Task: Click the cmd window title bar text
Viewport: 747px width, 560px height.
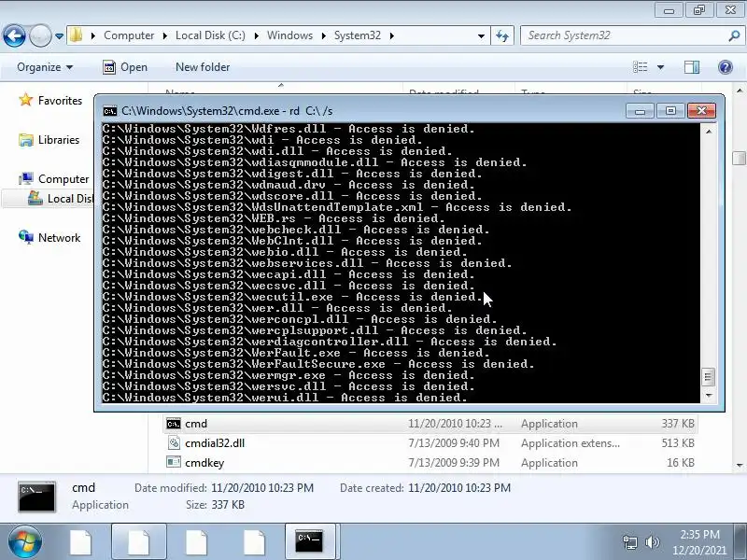Action: click(227, 111)
